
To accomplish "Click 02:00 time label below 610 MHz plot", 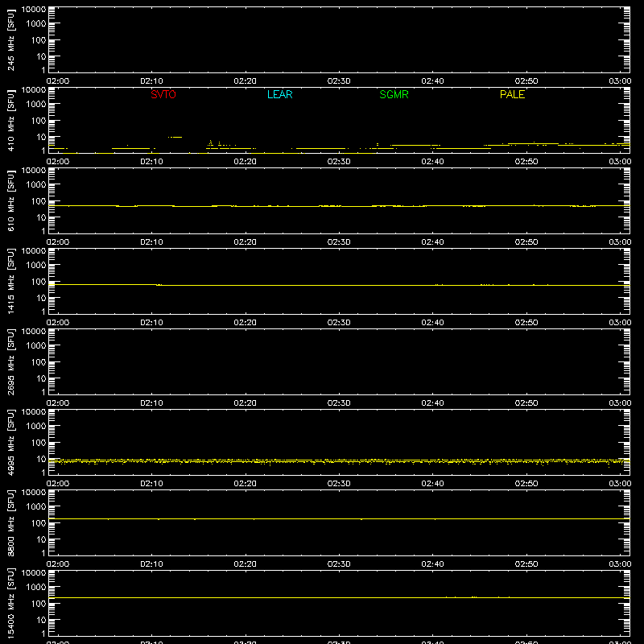I will coord(58,242).
